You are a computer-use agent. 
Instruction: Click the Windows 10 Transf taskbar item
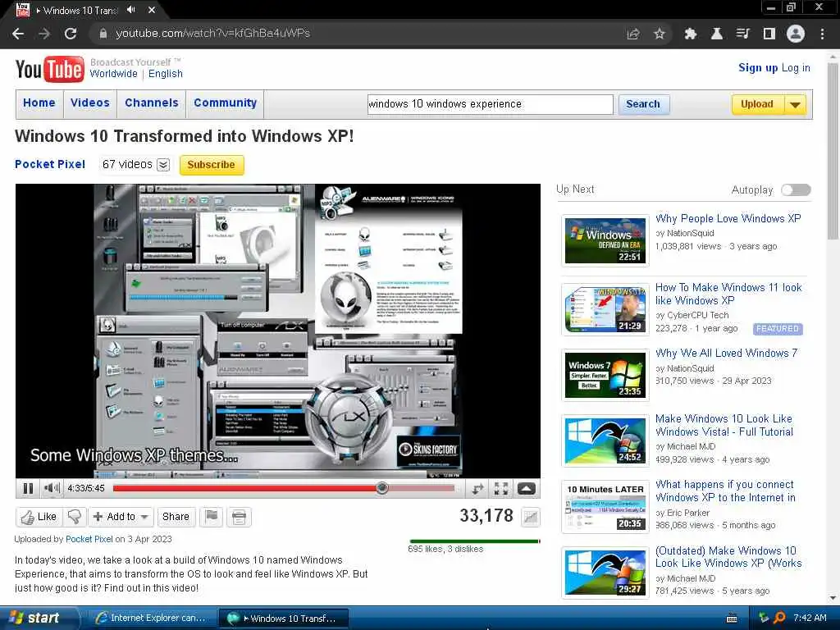[x=284, y=619]
